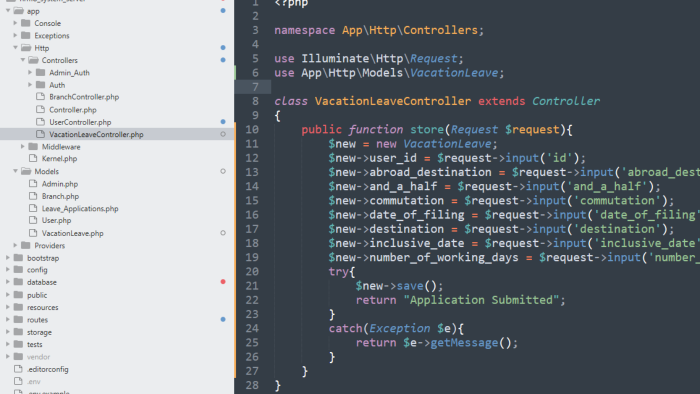Click the public folder icon
The image size is (700, 394).
[19, 295]
